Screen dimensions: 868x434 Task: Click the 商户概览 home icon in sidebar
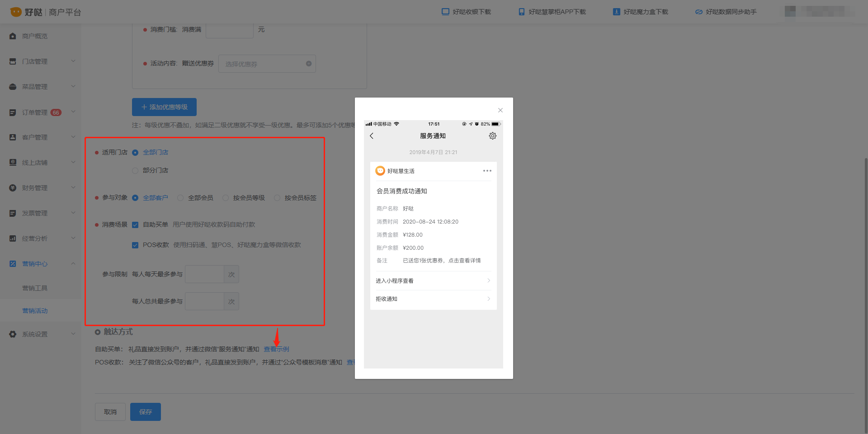(13, 36)
